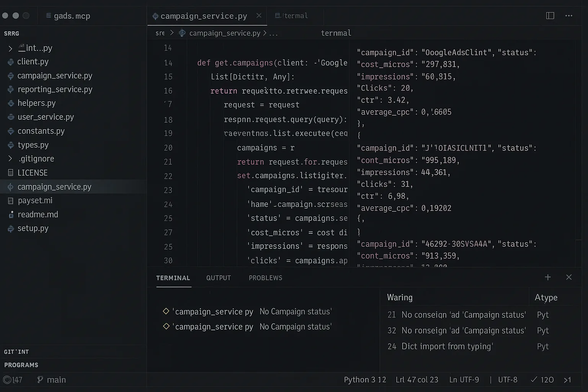Expand the breadcrumb chevron after sre
Screen dimensions: 588x392
tap(172, 33)
